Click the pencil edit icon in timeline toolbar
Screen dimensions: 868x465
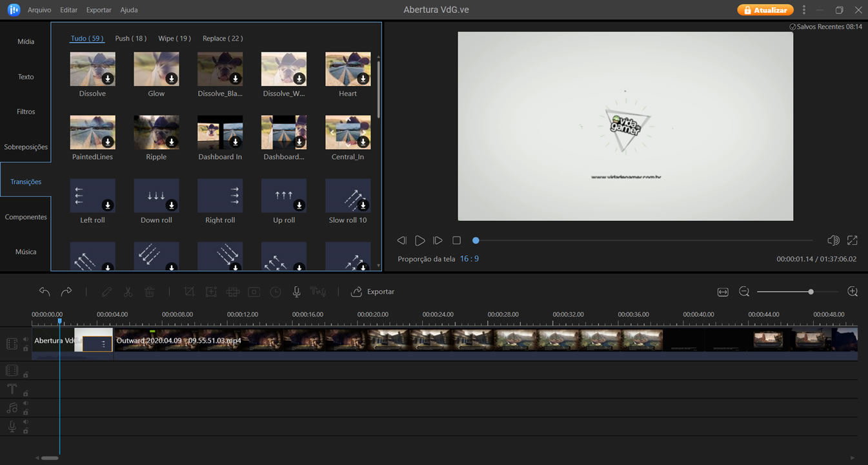coord(106,292)
